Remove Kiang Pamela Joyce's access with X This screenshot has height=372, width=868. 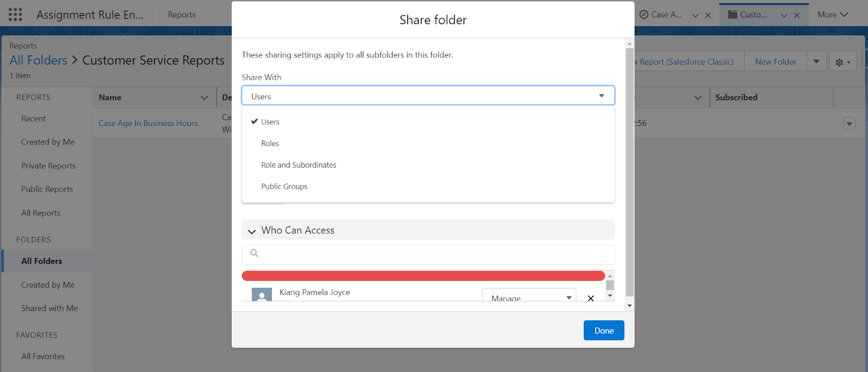[x=591, y=298]
